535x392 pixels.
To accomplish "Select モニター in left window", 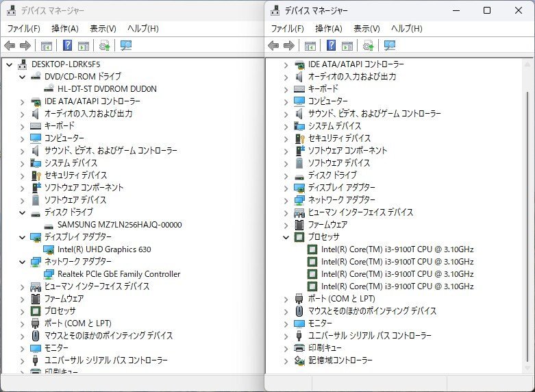I will click(56, 348).
